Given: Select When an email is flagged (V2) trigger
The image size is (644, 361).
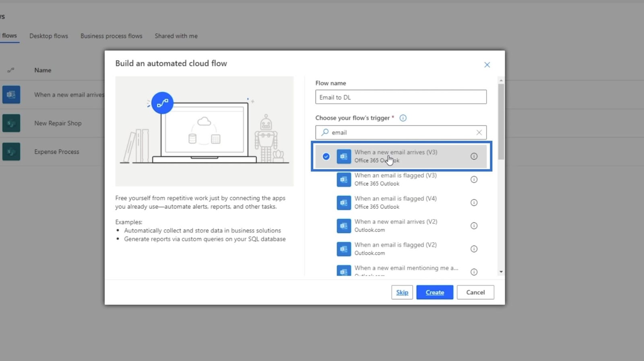Looking at the screenshot, I should point(401,249).
